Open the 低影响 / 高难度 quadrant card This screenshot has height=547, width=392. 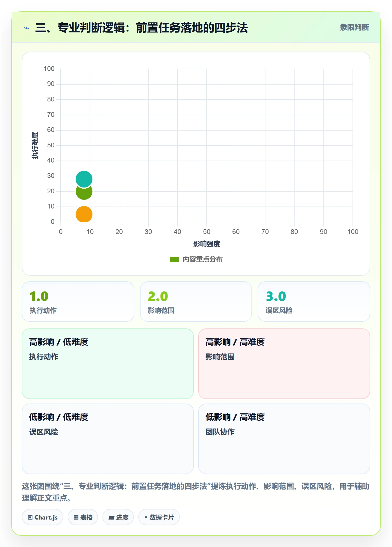284,439
